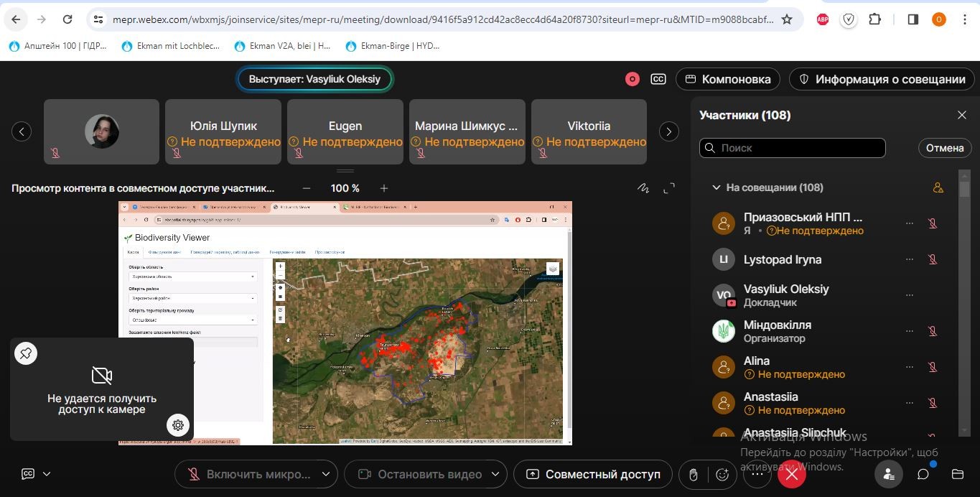Open self-view camera settings gear
The height and width of the screenshot is (497, 980).
[x=178, y=425]
